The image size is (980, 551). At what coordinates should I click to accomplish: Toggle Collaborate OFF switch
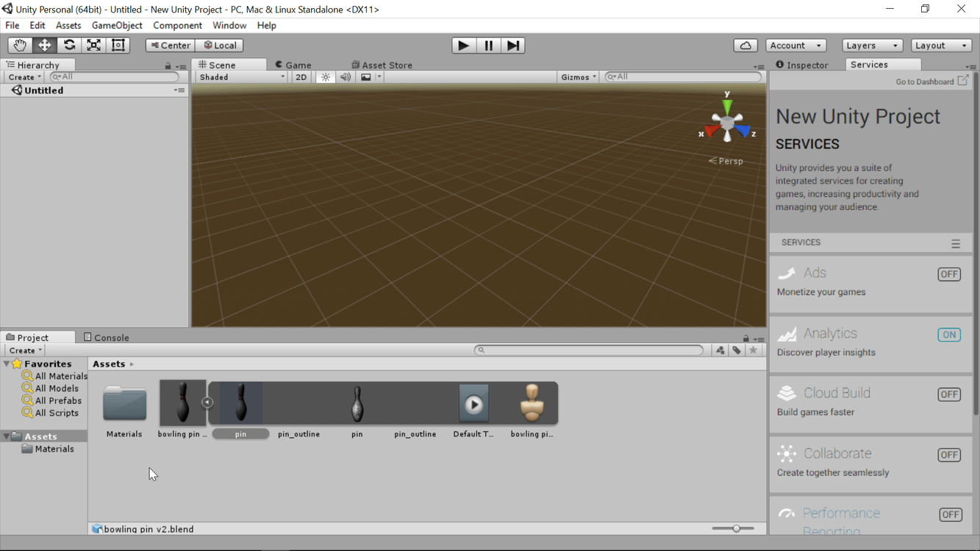pyautogui.click(x=949, y=455)
